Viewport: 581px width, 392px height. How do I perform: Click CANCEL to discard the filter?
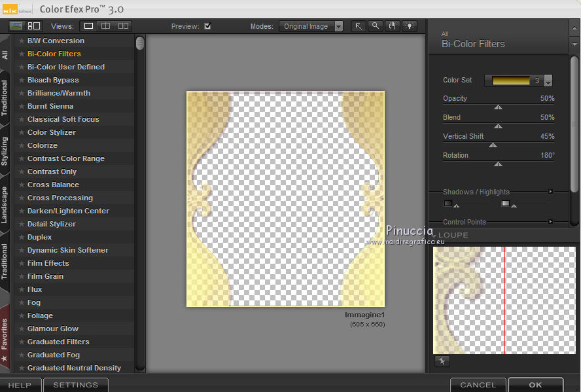(478, 385)
